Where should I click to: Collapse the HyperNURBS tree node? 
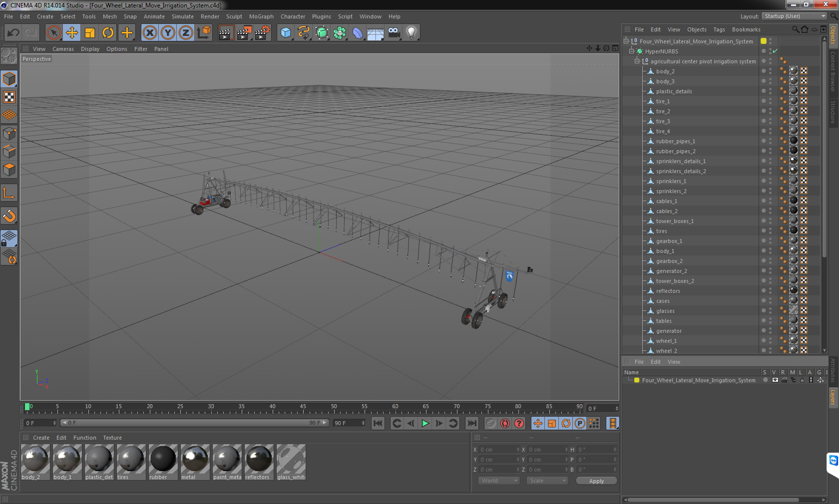631,51
